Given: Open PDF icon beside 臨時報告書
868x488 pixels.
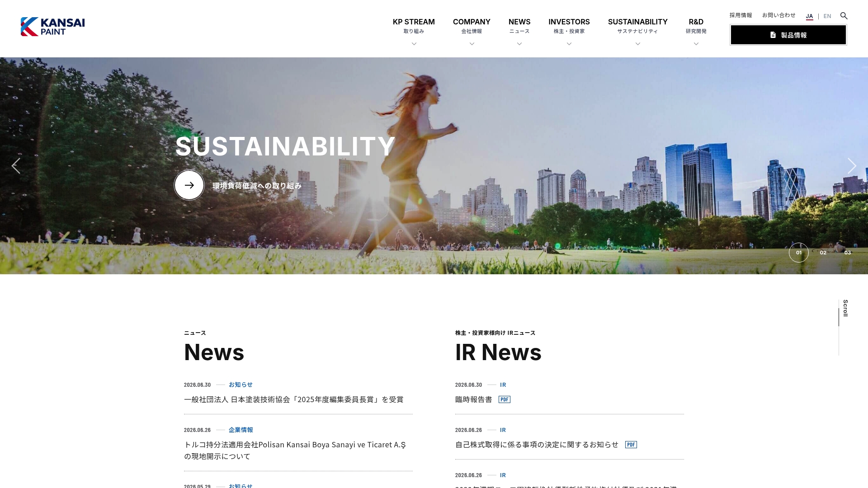Looking at the screenshot, I should [x=505, y=399].
